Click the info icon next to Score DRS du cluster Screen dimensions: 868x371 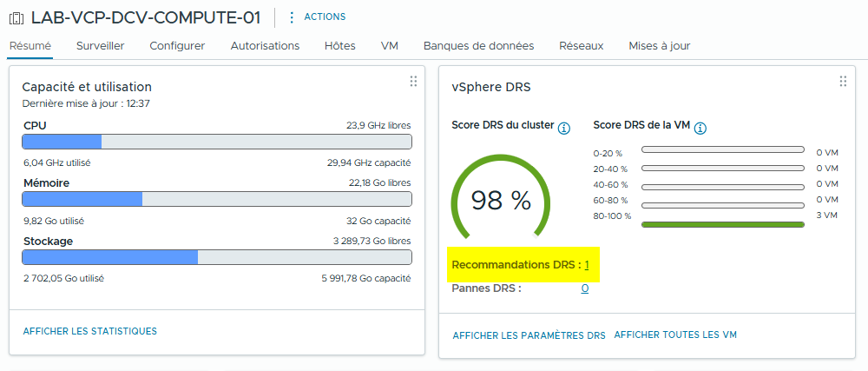(x=564, y=129)
